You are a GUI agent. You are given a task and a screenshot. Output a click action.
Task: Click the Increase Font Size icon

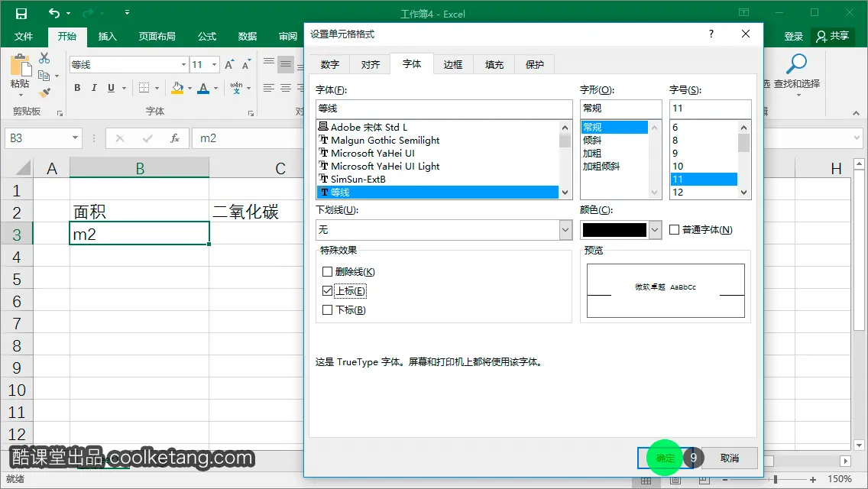tap(229, 64)
